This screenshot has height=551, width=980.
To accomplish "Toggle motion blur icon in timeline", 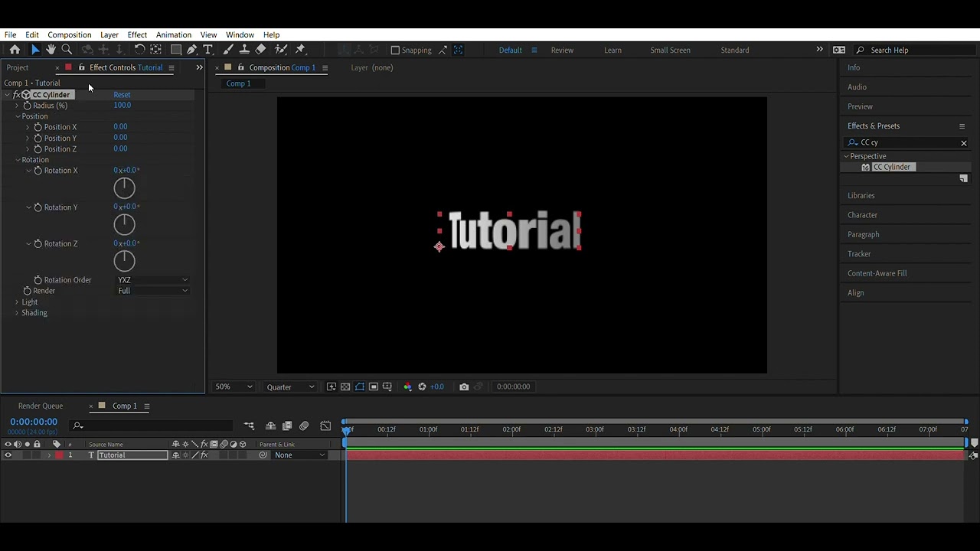I will click(304, 425).
